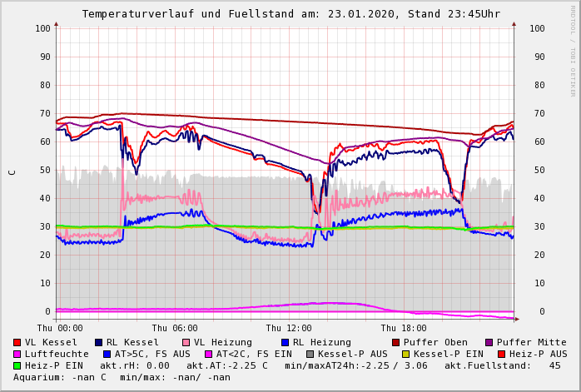Click the pink VL Heizung legend swatch
Screen dimensions: 581x392
186,342
